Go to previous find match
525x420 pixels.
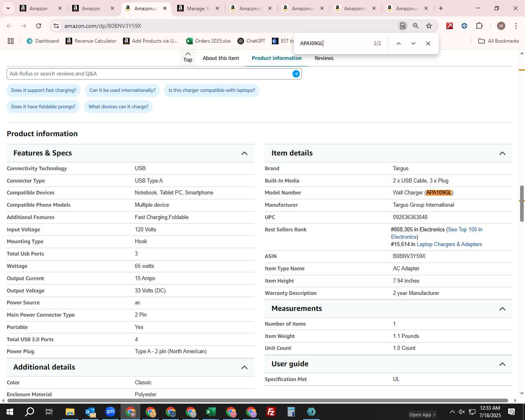(x=398, y=43)
